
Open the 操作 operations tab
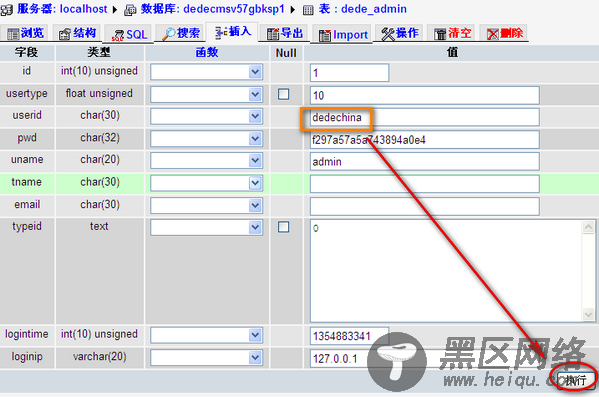[x=400, y=34]
